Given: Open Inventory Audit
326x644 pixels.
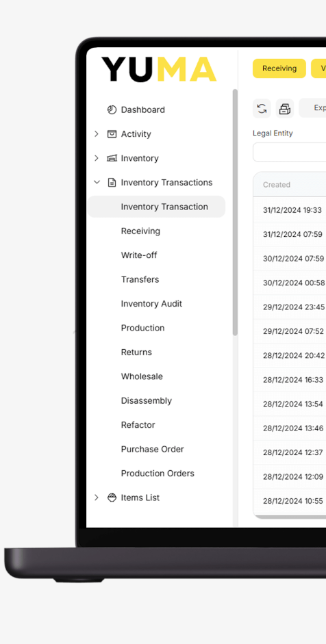Looking at the screenshot, I should pyautogui.click(x=151, y=303).
